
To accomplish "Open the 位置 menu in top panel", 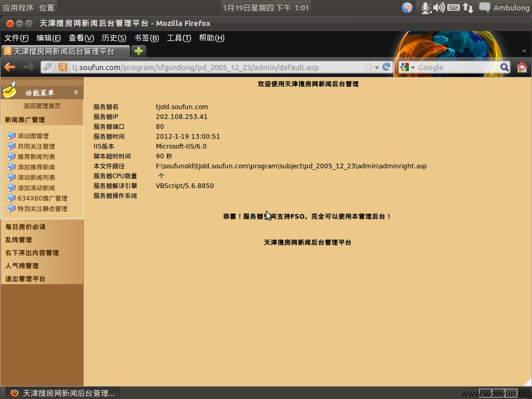I will coord(46,7).
